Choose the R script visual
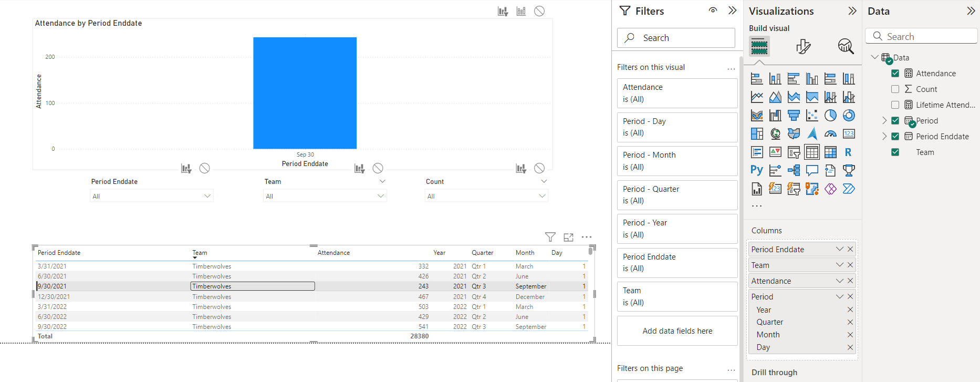 849,152
